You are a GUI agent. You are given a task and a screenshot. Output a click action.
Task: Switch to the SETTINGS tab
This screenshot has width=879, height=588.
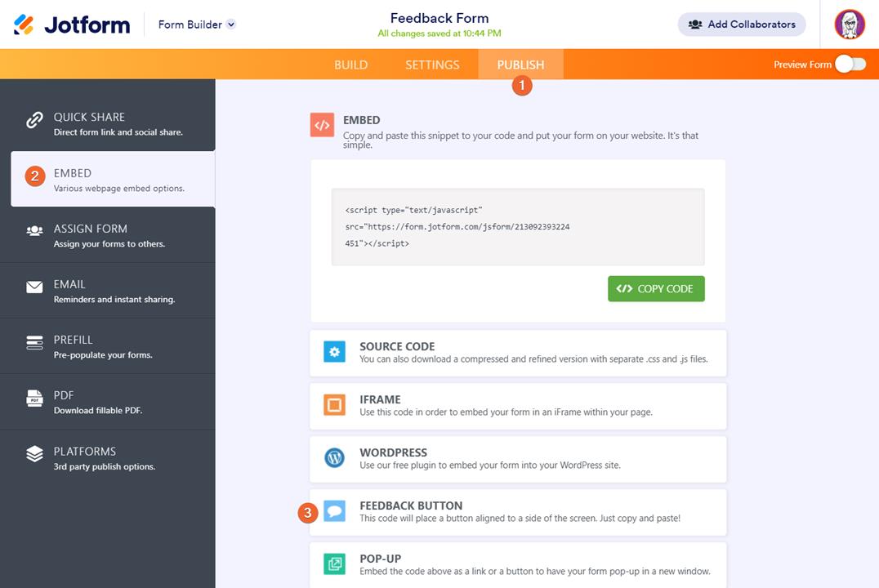tap(432, 65)
